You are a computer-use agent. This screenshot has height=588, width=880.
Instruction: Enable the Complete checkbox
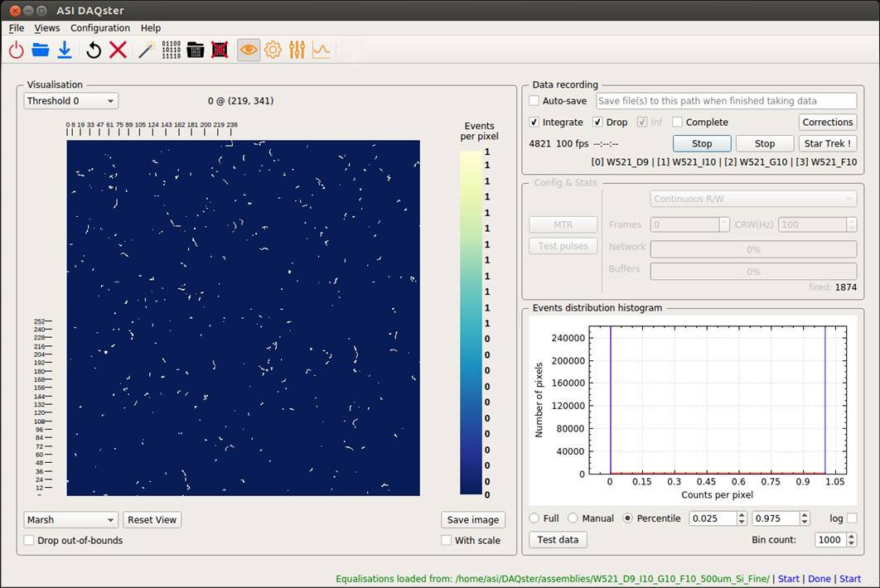[x=677, y=123]
